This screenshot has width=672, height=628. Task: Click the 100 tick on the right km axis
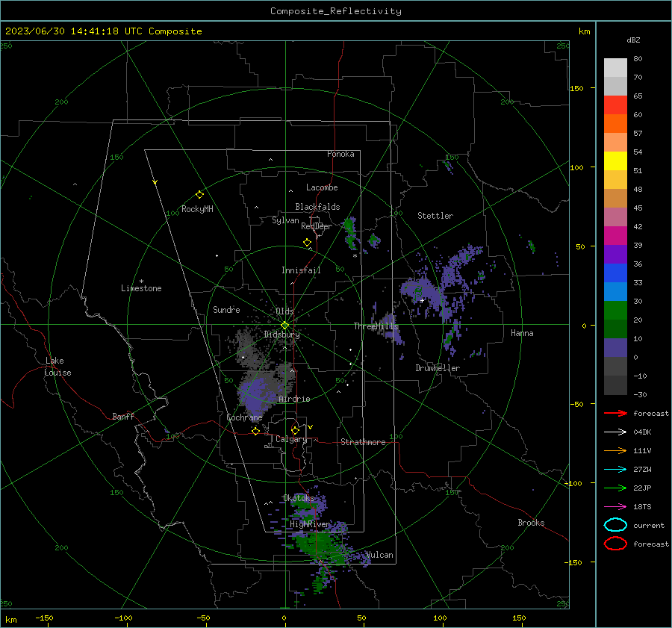click(577, 167)
